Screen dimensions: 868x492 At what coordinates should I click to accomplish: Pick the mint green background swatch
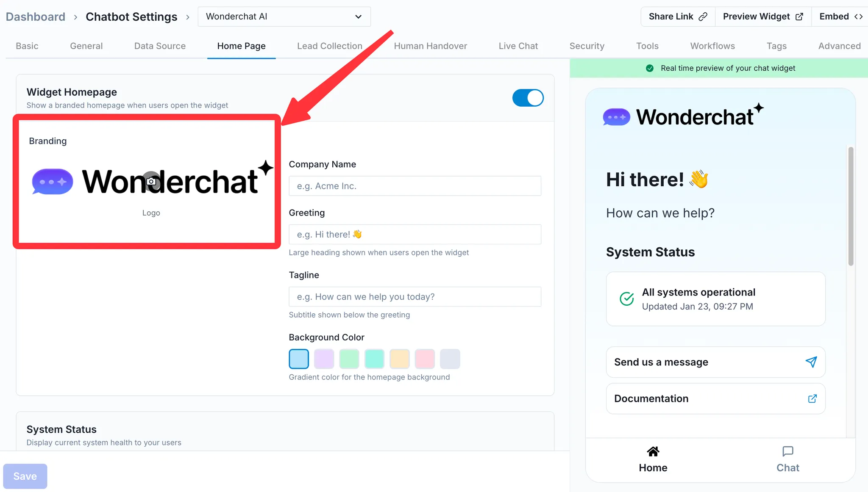click(x=349, y=359)
